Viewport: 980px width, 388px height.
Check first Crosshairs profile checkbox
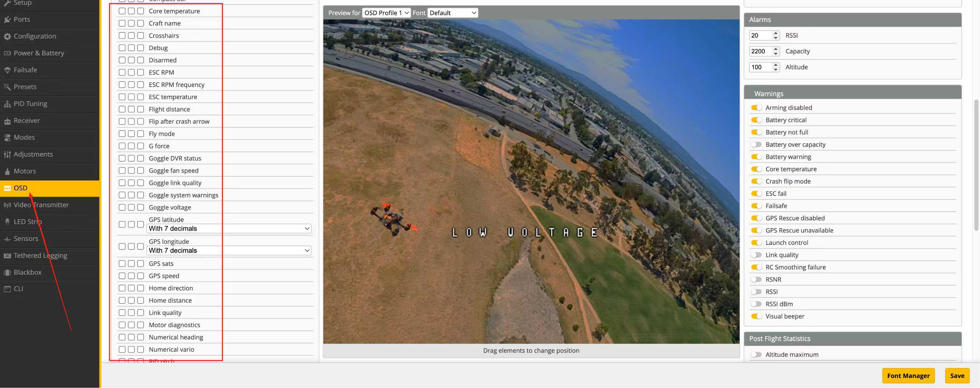pos(122,36)
